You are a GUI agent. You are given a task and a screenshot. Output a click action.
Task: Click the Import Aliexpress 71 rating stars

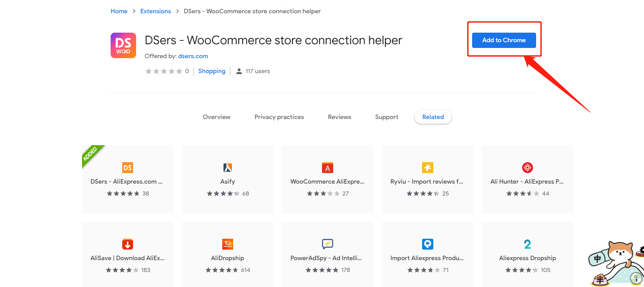tap(424, 270)
